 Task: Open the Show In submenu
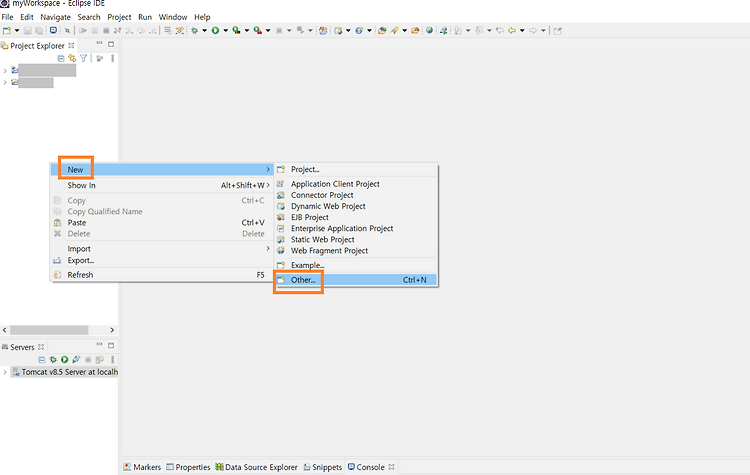coord(162,185)
